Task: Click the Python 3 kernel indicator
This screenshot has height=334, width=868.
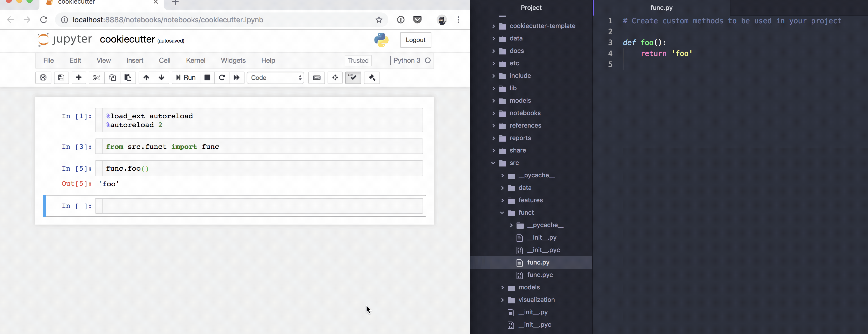Action: point(407,61)
